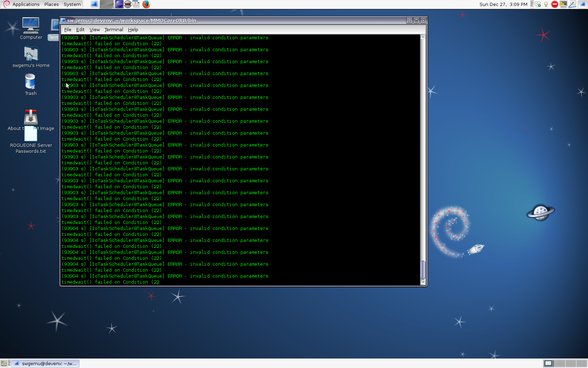Open the Trash desktop icon
This screenshot has width=588, height=368.
[x=31, y=84]
